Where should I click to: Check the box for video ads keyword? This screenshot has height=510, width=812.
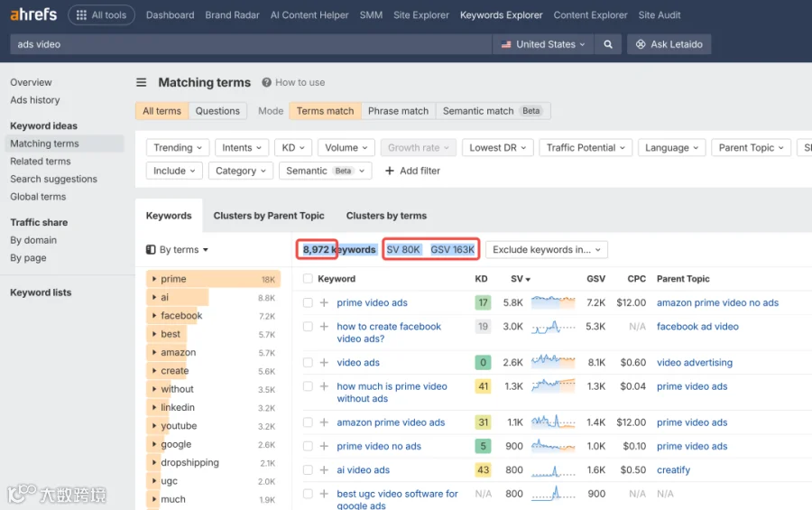309,363
